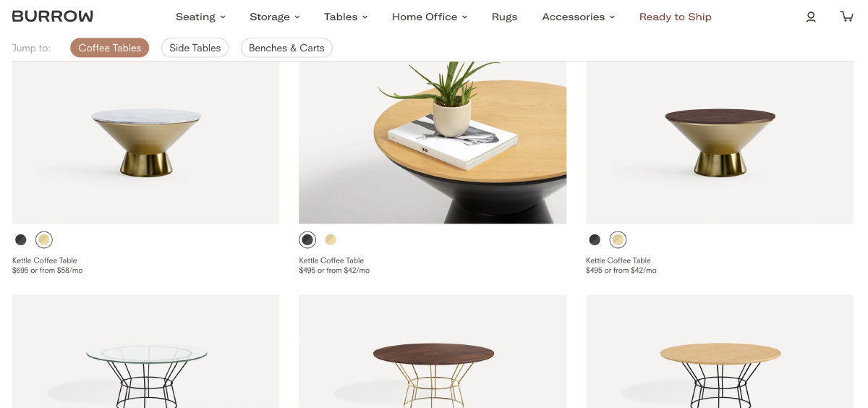Jump to the Benches & Carts section
The image size is (868, 408).
pos(286,48)
